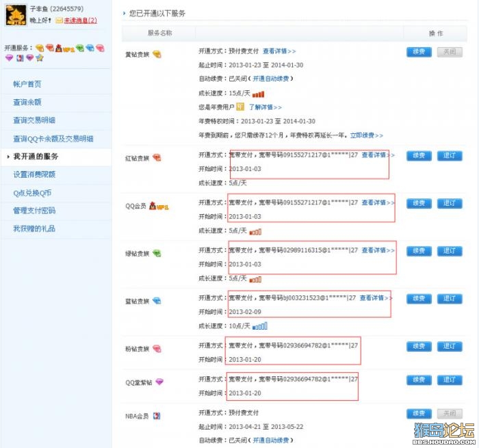
Task: Open the 了解详情>> link
Action: point(266,107)
